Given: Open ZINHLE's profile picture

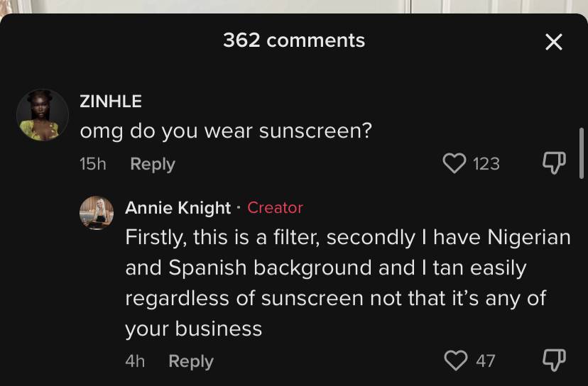Looking at the screenshot, I should point(43,115).
